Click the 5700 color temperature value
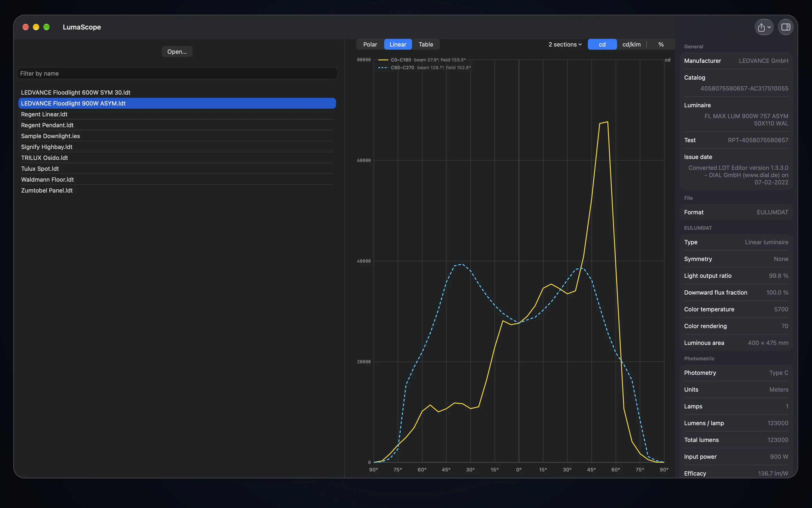This screenshot has height=508, width=812. [781, 309]
